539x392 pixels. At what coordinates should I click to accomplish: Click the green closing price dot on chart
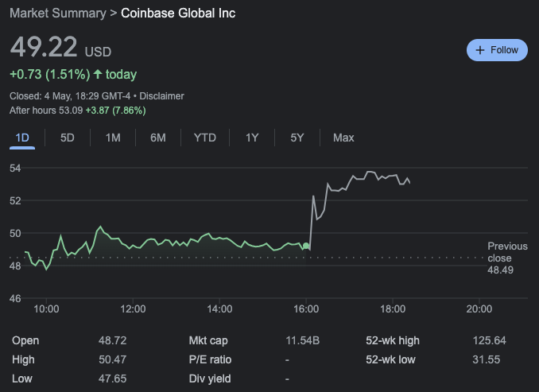coord(306,246)
